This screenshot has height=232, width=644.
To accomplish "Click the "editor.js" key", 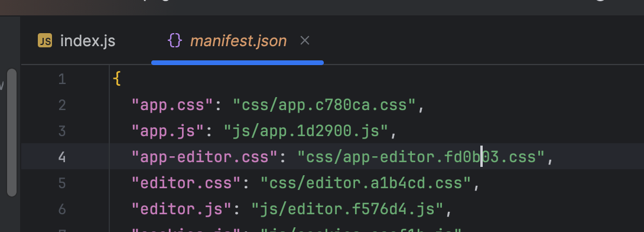I will 181,210.
